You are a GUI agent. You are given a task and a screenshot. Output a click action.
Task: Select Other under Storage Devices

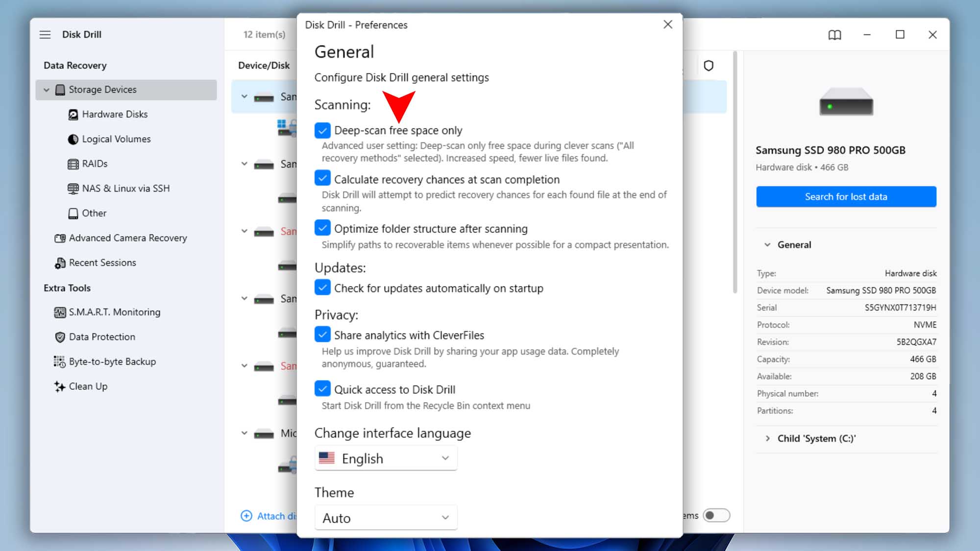point(94,213)
